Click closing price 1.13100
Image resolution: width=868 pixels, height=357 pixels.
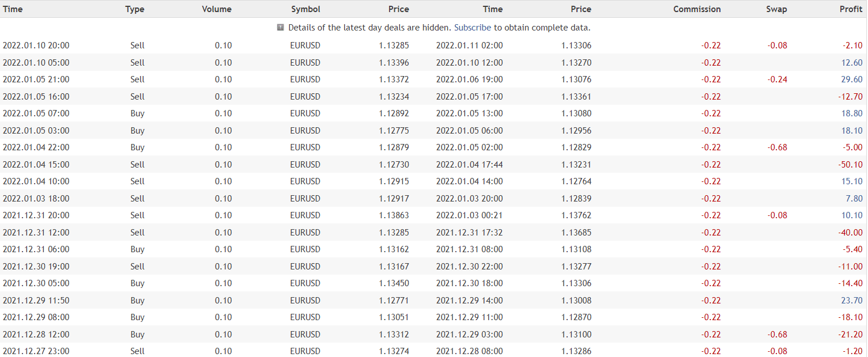tap(576, 335)
